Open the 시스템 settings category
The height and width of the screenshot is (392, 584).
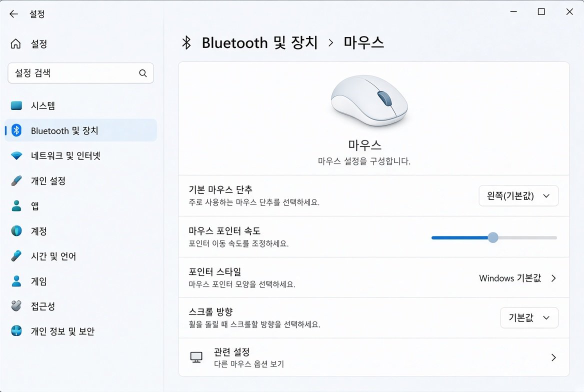80,105
